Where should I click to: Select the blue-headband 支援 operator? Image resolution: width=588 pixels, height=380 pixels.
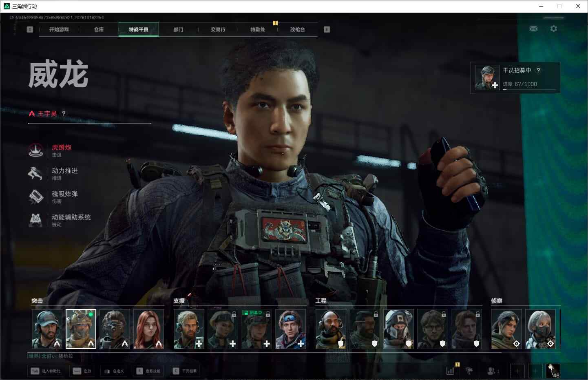pos(291,329)
